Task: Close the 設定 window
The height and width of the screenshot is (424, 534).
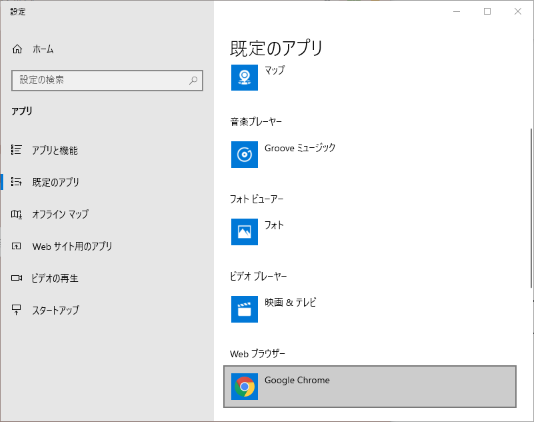Action: tap(518, 12)
